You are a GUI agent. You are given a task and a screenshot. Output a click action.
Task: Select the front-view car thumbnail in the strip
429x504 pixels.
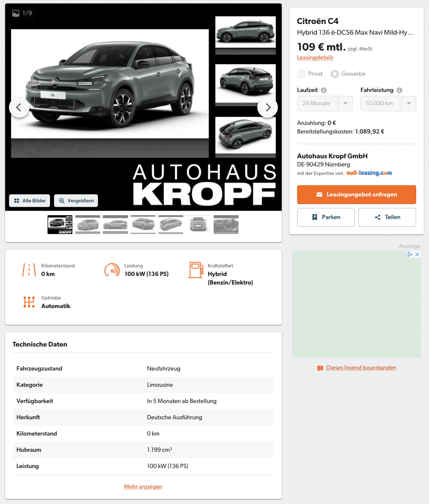coord(198,224)
